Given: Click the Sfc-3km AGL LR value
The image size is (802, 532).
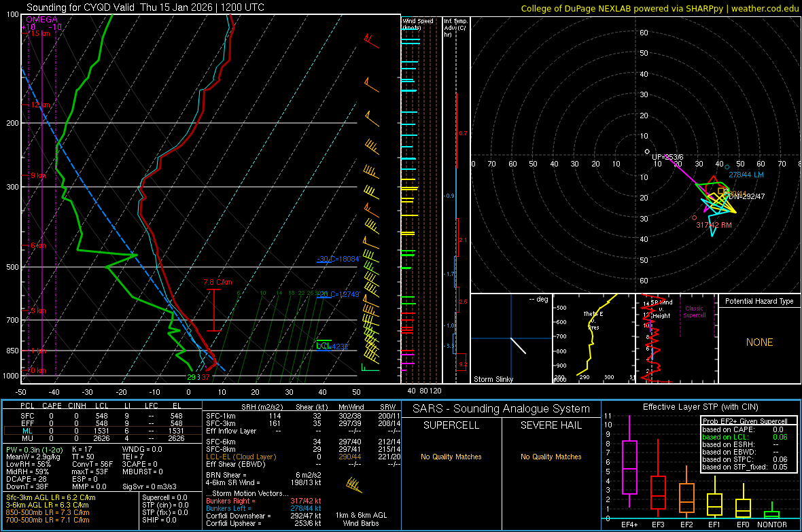Looking at the screenshot, I should tap(51, 497).
